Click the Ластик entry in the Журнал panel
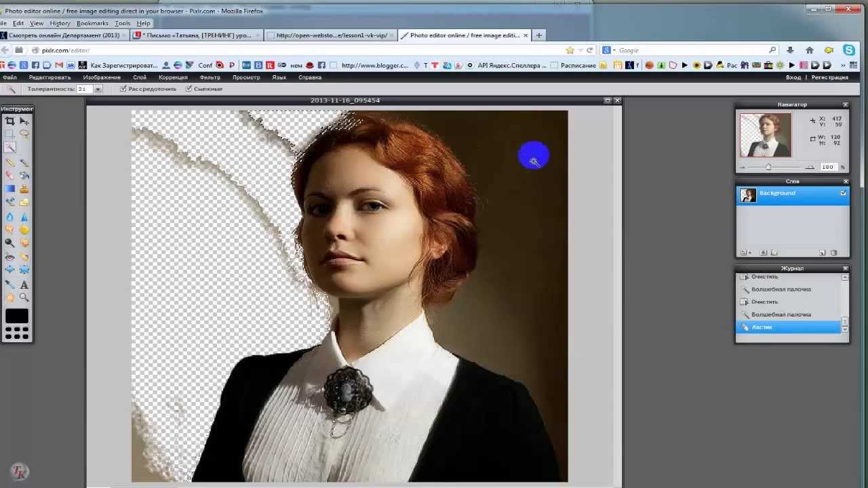 (788, 327)
